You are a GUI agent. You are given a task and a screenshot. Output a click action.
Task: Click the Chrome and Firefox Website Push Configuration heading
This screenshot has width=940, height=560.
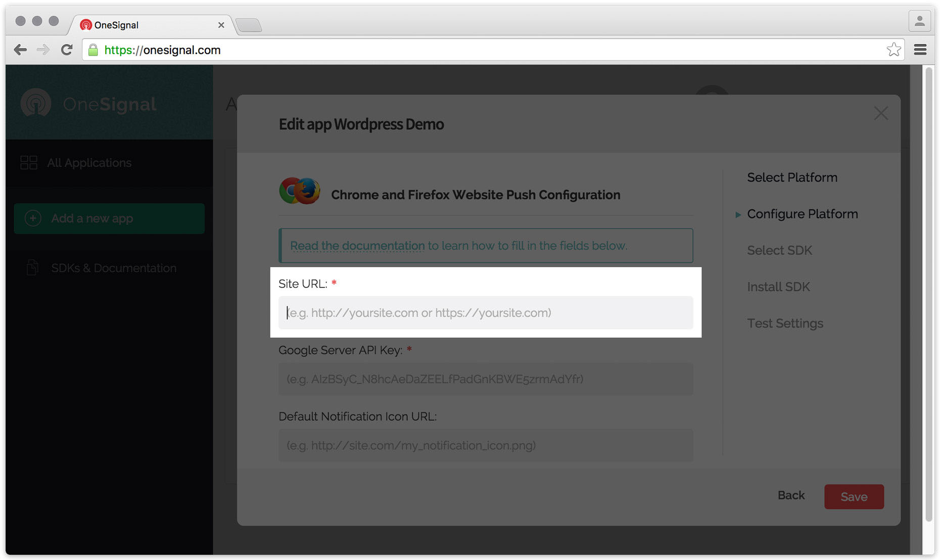[x=476, y=195]
